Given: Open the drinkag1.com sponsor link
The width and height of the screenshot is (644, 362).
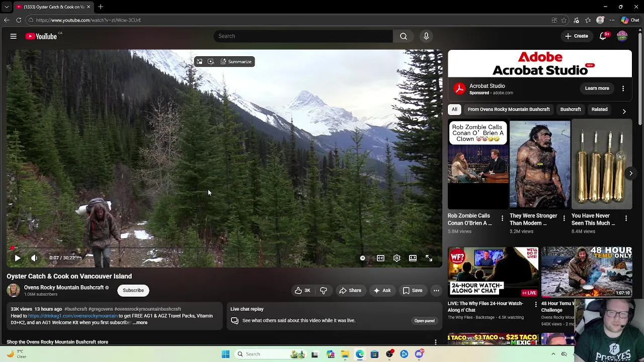Looking at the screenshot, I should [x=73, y=316].
